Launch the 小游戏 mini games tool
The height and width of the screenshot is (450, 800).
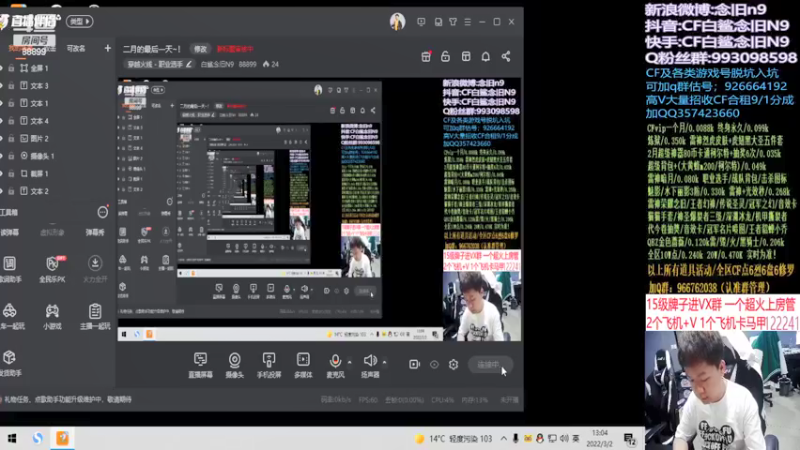(x=52, y=316)
